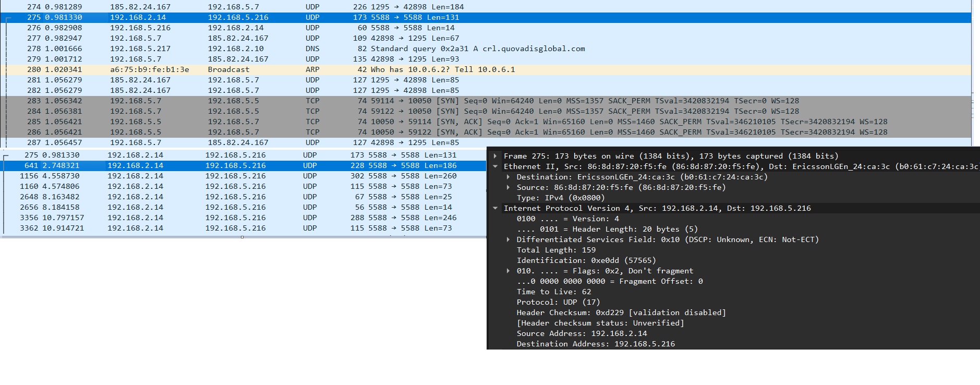Expand the Frame 275 details

point(495,156)
